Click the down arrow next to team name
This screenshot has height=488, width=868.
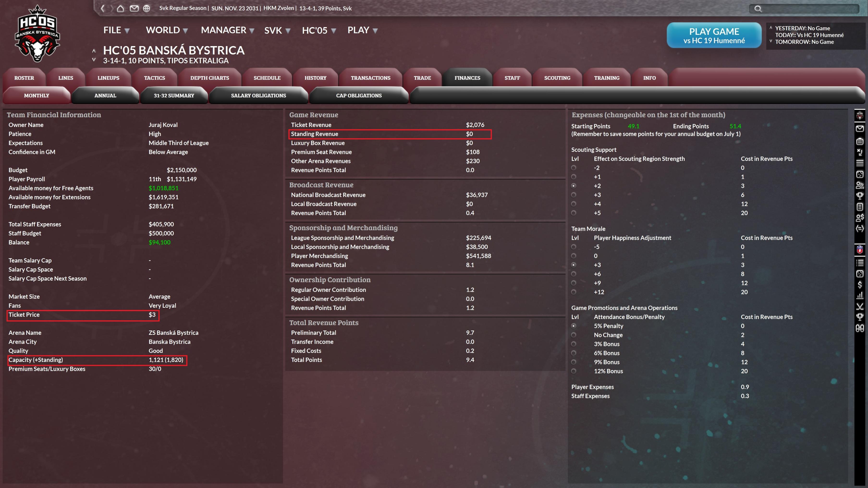click(94, 60)
